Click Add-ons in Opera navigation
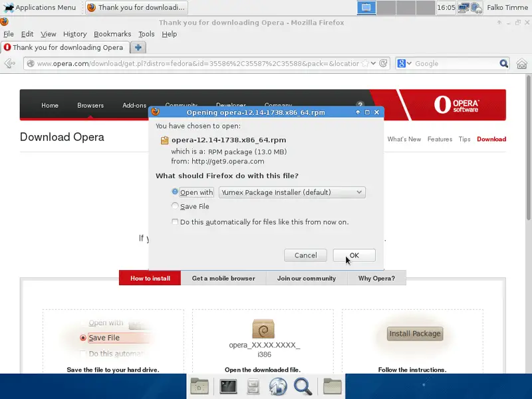Screen dimensions: 532x399 pyautogui.click(x=134, y=105)
